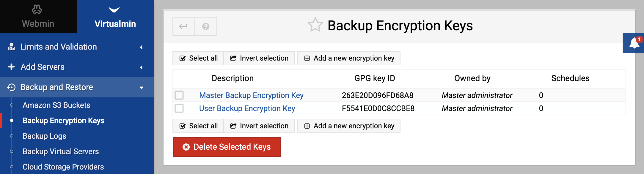Click top Add a new encryption key
644x174 pixels.
click(x=349, y=58)
